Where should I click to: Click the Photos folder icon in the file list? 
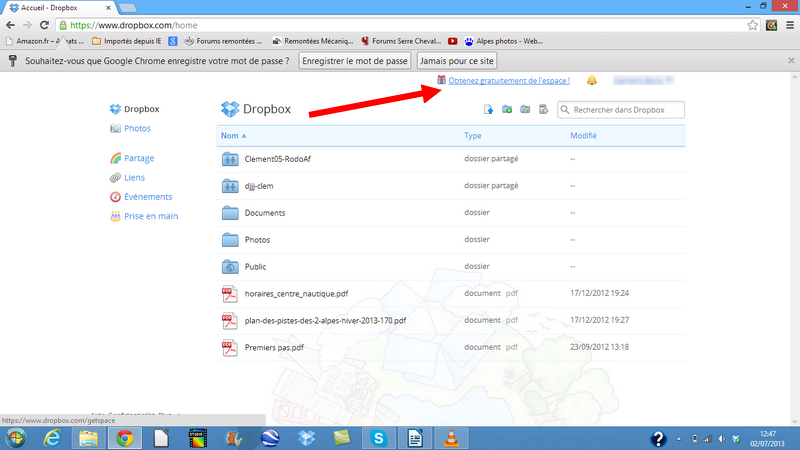coord(230,240)
